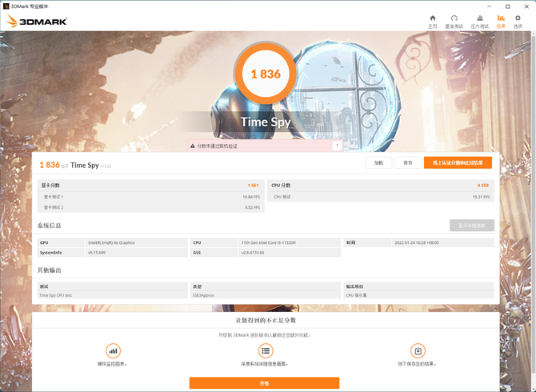This screenshot has width=536, height=392.
Task: Click the Intel(R) Iris(R) Xe Graphics cell
Action: 136,242
